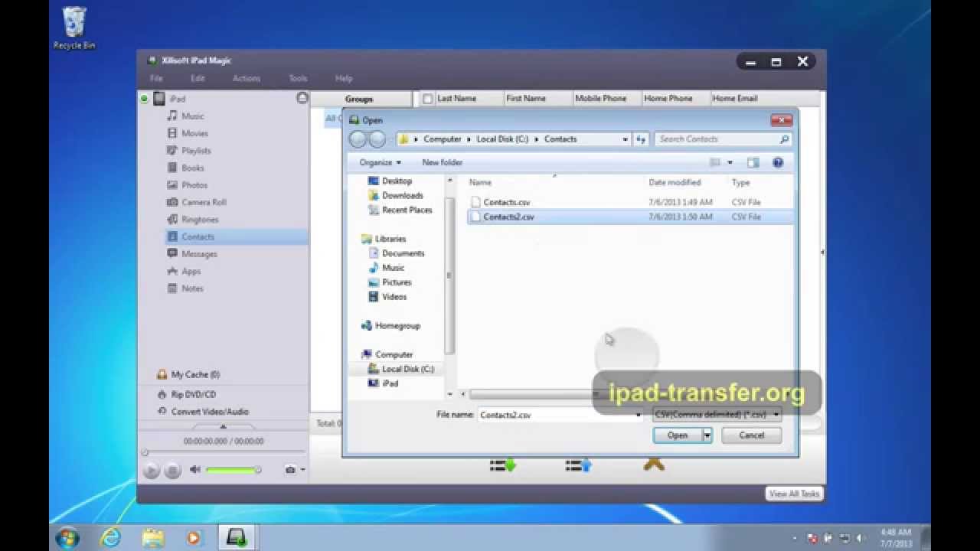This screenshot has width=980, height=551.
Task: Toggle the select-all checkbox beside Last Name
Action: point(428,99)
